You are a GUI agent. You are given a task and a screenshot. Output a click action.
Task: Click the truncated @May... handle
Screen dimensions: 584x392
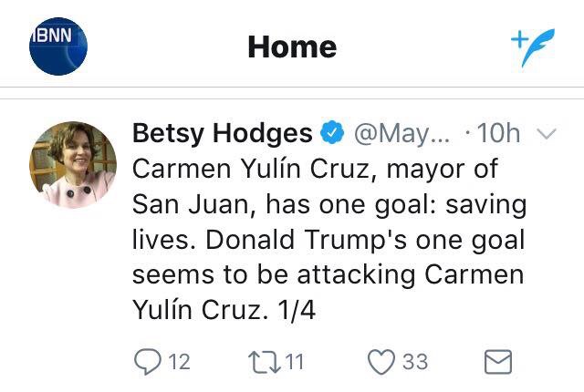(x=401, y=134)
